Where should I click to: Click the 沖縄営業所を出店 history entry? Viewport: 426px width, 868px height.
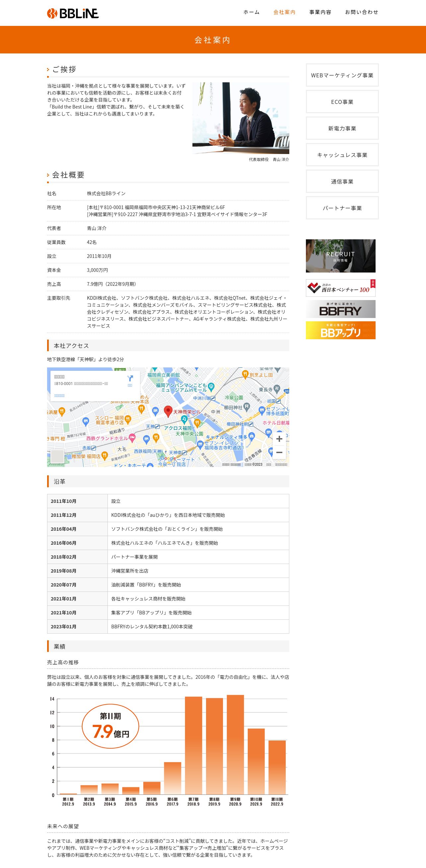click(x=130, y=571)
